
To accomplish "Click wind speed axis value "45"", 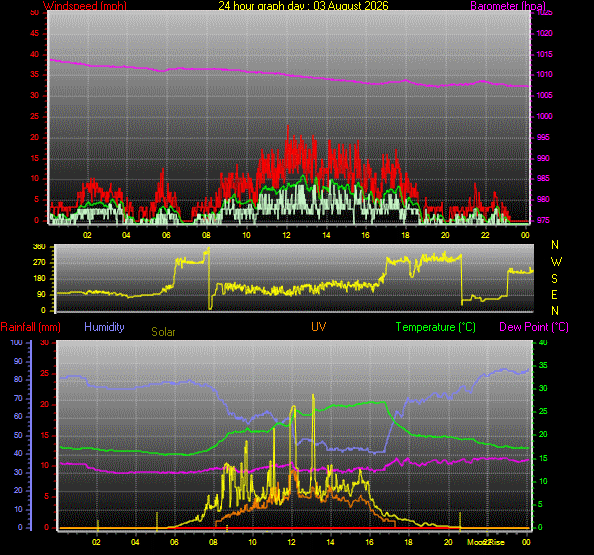I will click(x=34, y=33).
